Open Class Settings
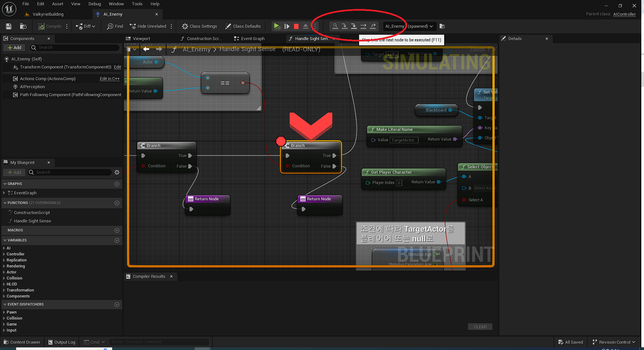 coord(199,26)
